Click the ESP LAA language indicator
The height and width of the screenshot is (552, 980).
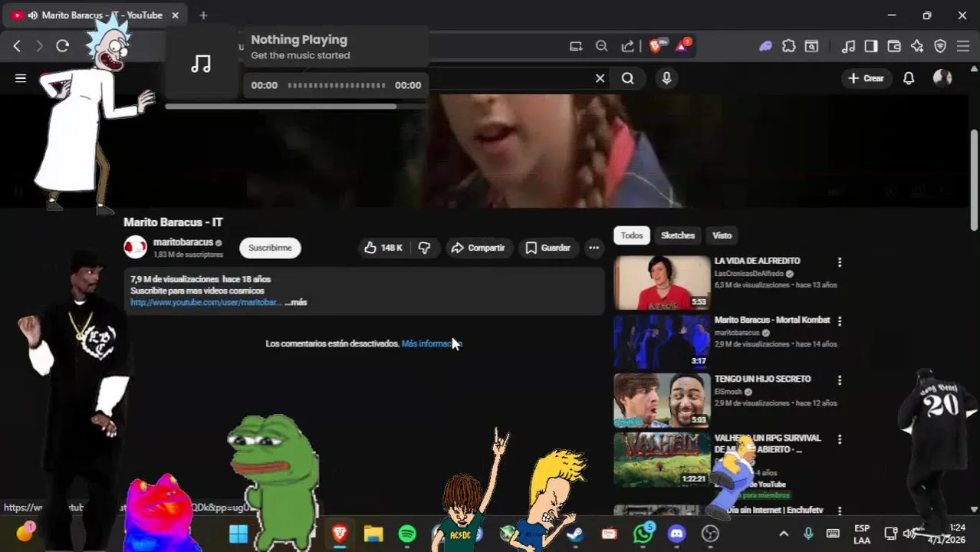(x=862, y=534)
